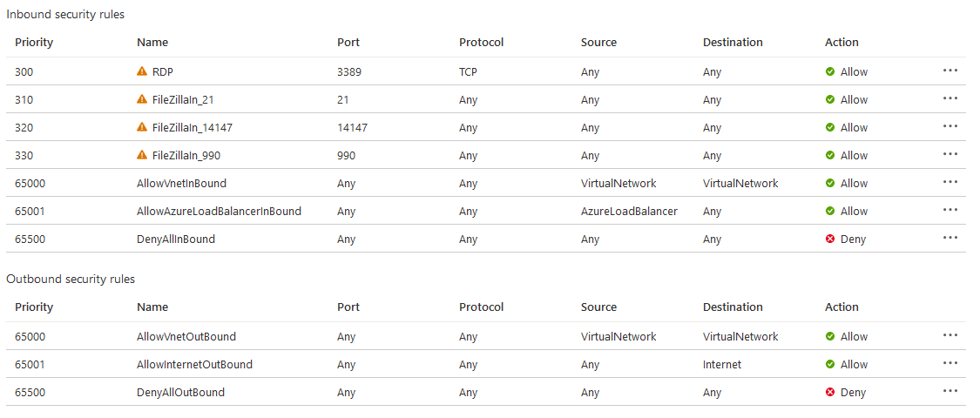Viewport: 980px width, 418px height.
Task: Open ellipsis menu for AllowAzureLoadBalancerInBound
Action: (x=950, y=209)
